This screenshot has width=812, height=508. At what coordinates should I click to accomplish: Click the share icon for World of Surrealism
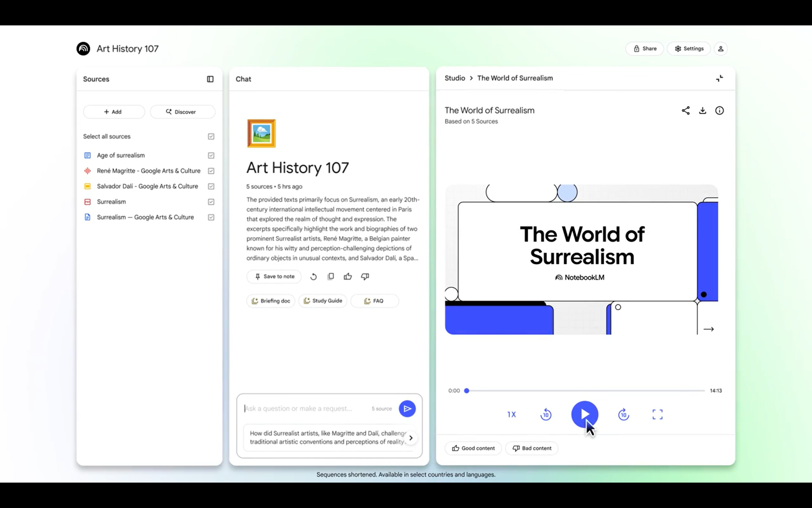pyautogui.click(x=686, y=110)
